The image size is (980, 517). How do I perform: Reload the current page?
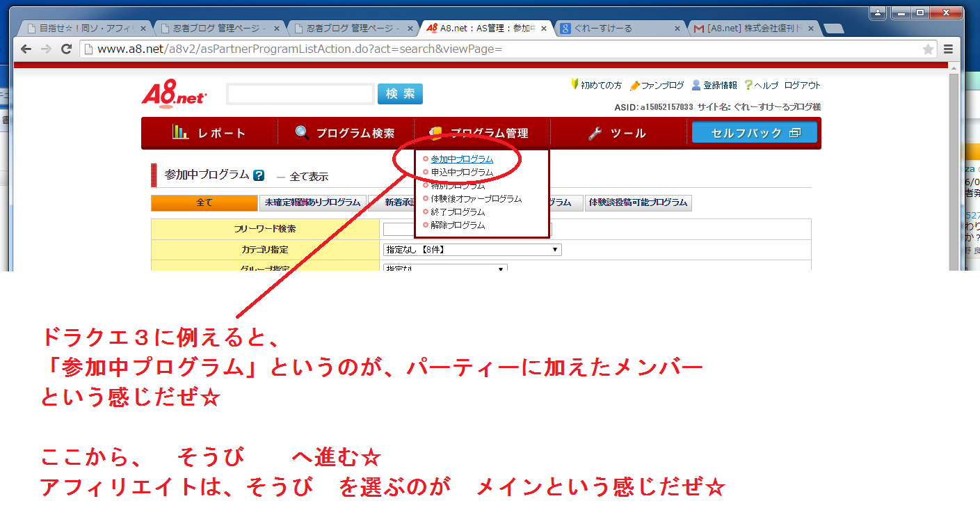(x=67, y=49)
